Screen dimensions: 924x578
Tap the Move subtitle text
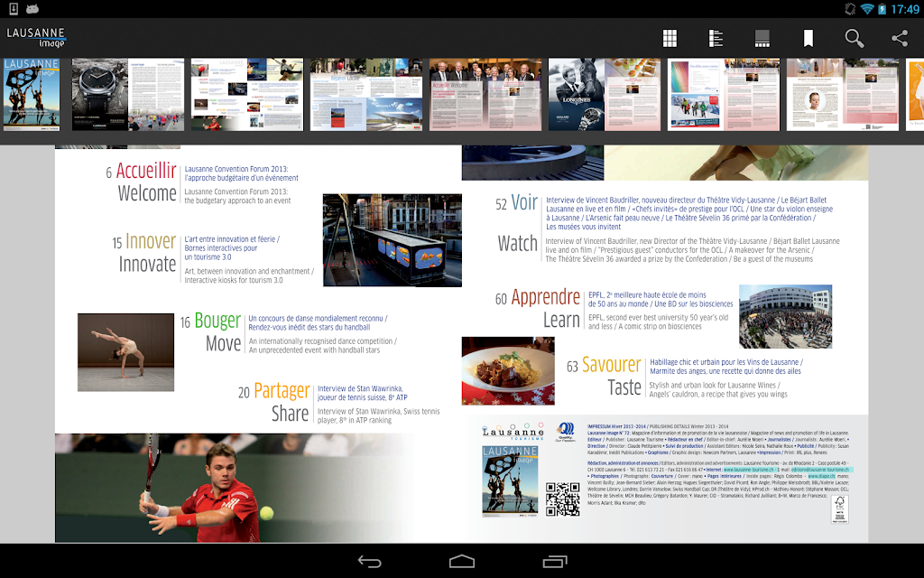pos(224,343)
